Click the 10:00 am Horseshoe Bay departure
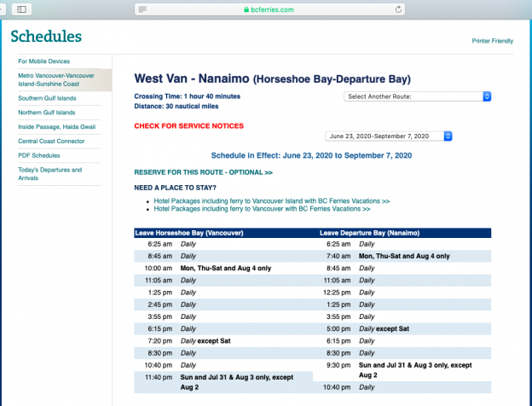 pos(159,268)
